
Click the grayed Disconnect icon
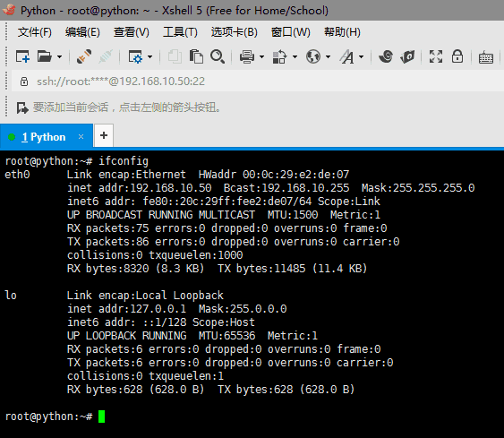pos(106,56)
